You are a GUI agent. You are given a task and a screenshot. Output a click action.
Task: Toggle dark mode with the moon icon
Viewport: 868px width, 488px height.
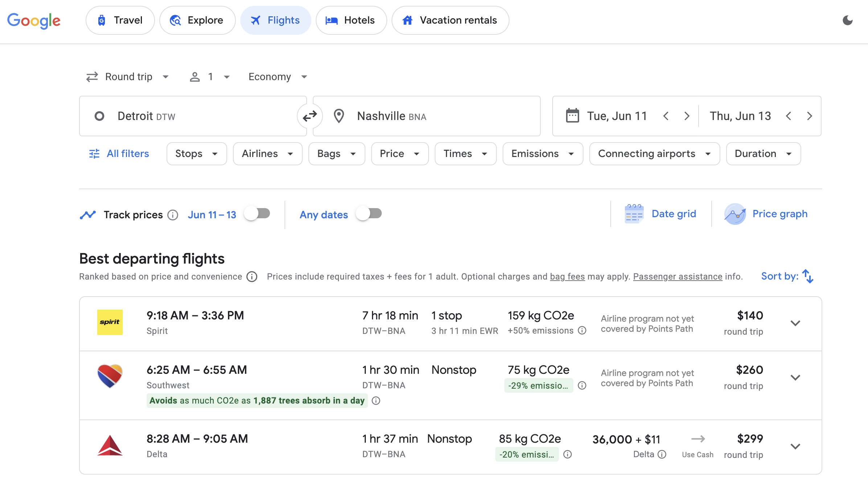848,20
